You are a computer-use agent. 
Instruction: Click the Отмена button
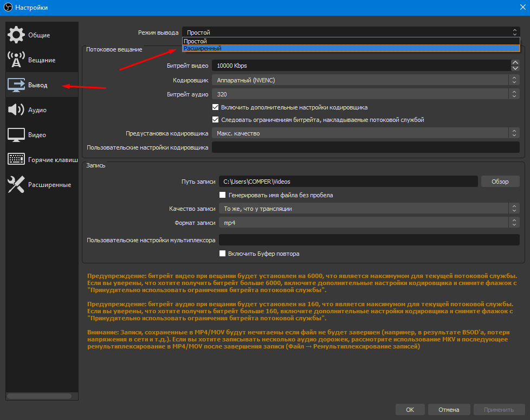(449, 410)
